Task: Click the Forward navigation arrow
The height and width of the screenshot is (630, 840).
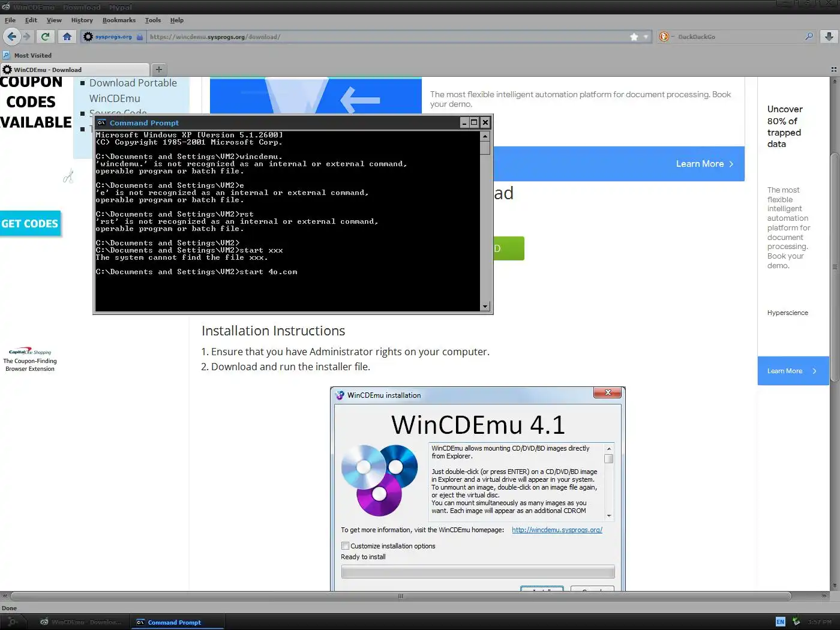Action: pyautogui.click(x=26, y=37)
